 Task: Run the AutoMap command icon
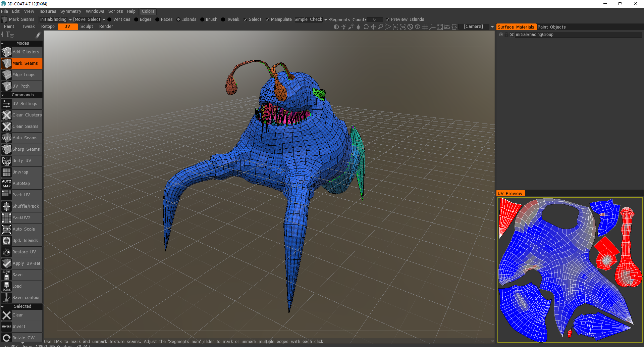coord(6,184)
